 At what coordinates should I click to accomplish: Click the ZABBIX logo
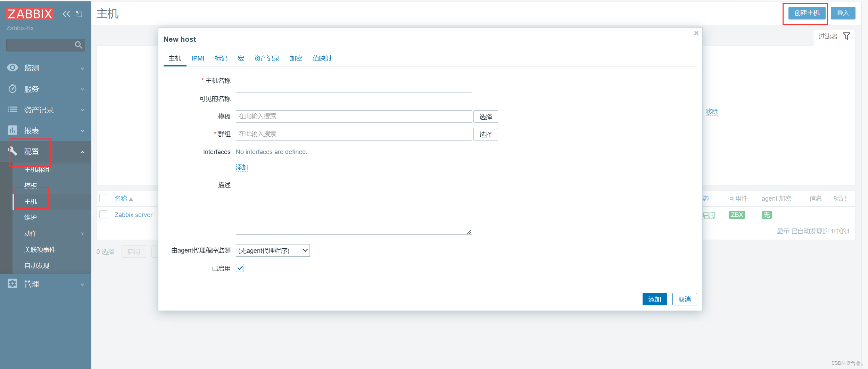tap(30, 14)
